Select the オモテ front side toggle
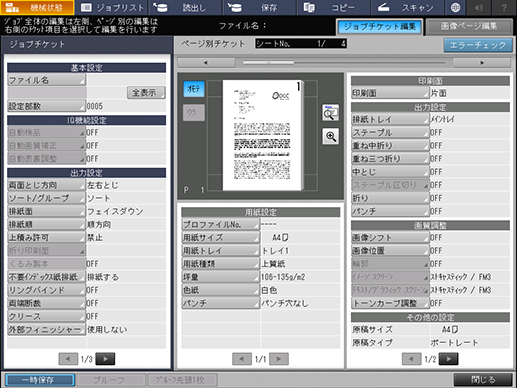517x388 pixels. pos(194,89)
